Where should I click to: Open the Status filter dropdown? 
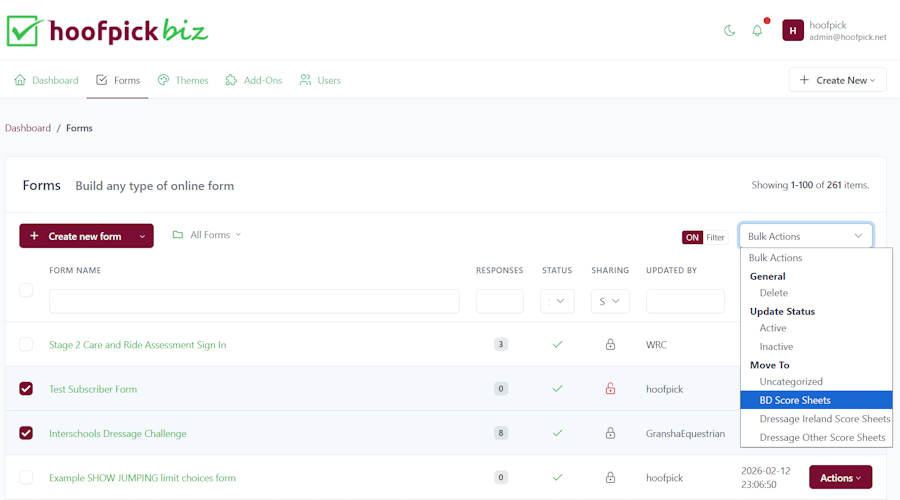point(557,301)
